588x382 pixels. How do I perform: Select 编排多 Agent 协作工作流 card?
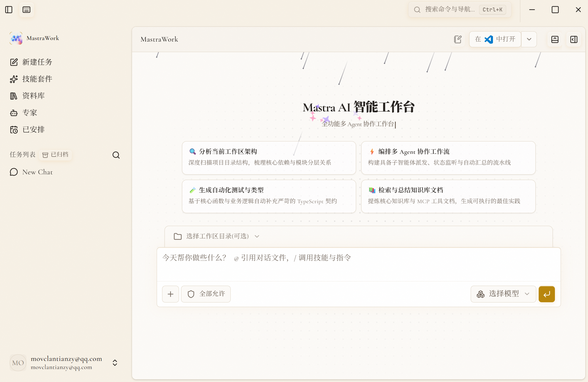[x=448, y=158]
